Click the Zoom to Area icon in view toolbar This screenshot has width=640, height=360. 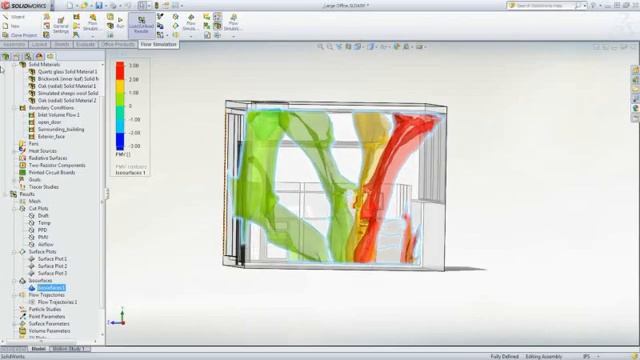pos(330,47)
